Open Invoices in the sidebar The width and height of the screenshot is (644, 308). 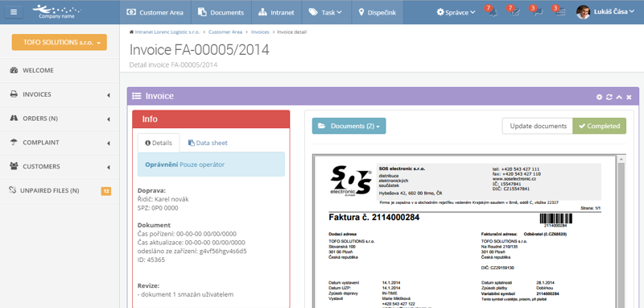click(x=60, y=94)
